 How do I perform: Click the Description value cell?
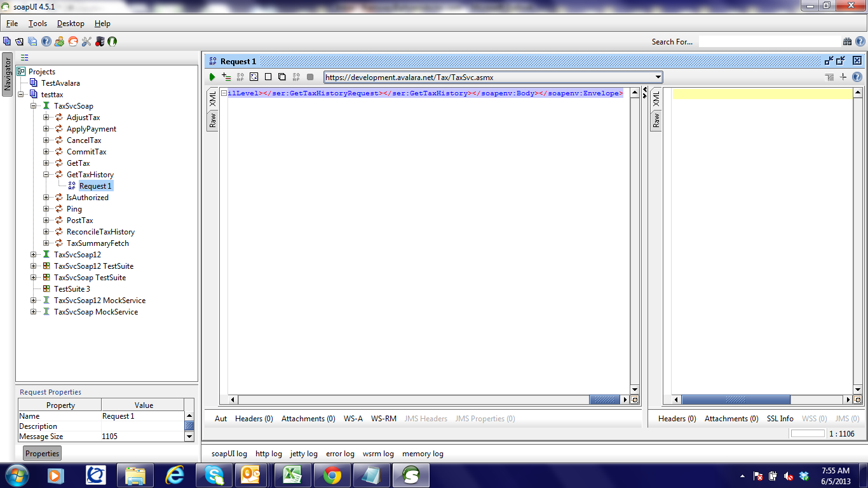tap(142, 426)
